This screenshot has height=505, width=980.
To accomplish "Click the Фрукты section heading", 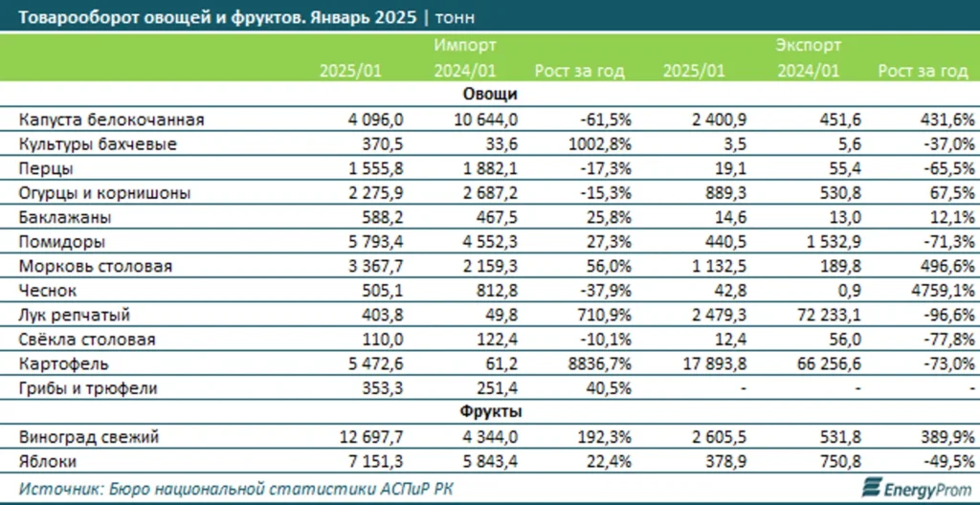I will [x=490, y=412].
